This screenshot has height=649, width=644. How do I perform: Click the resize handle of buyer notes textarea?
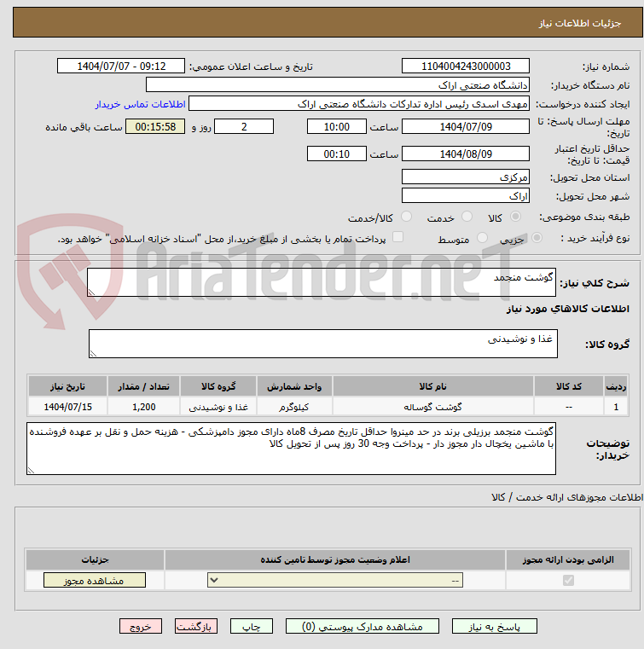point(31,470)
